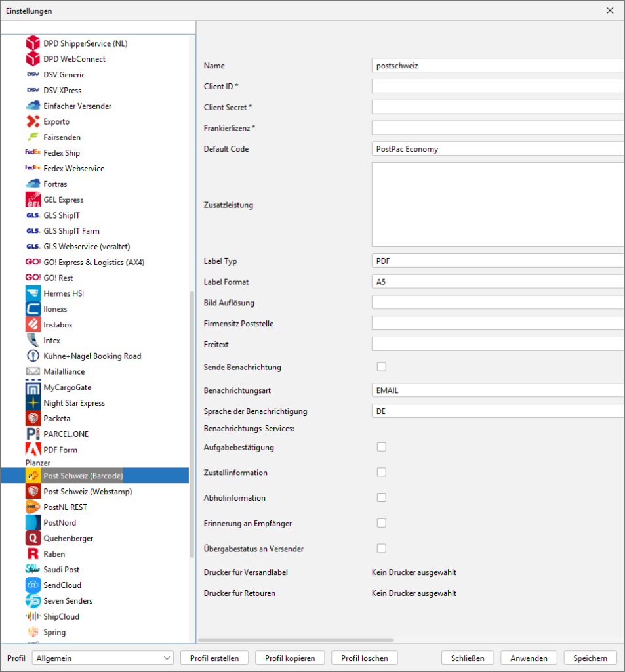Select the Night Star Express icon

33,403
